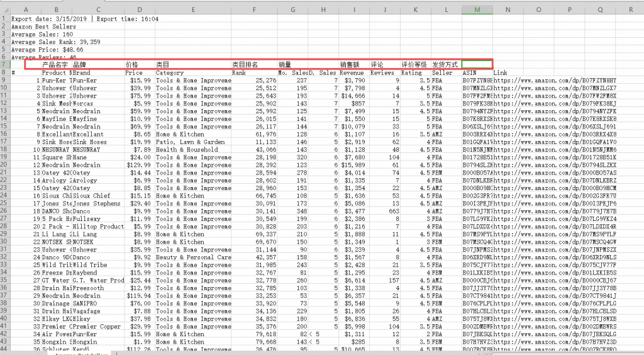Image resolution: width=644 pixels, height=355 pixels.
Task: Click the 销售额 header cell
Action: tap(354, 64)
